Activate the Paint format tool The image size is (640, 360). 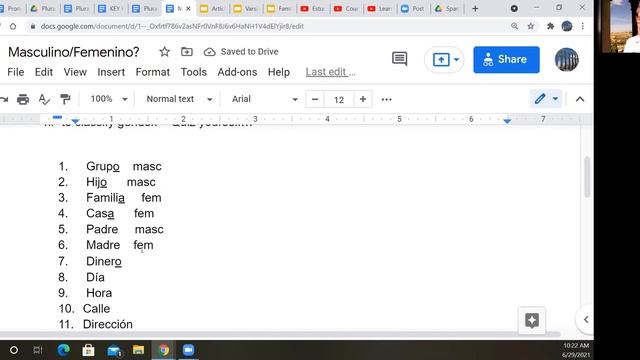65,99
